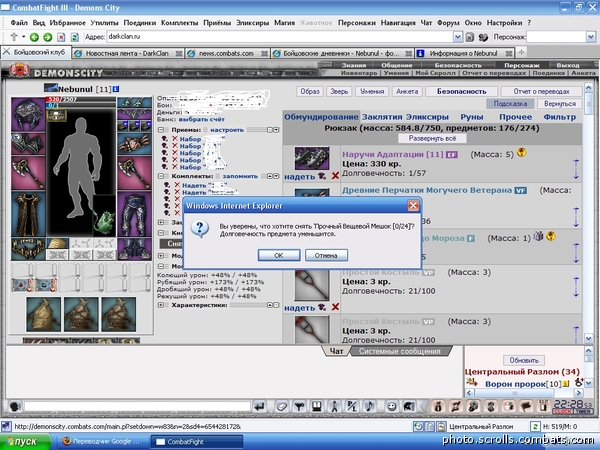Select the equipped body armor slot

point(28,214)
